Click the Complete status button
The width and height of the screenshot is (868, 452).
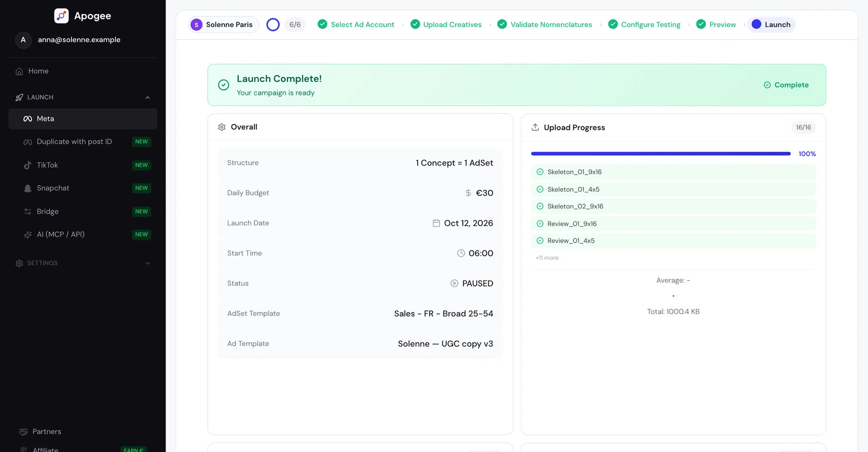[786, 85]
